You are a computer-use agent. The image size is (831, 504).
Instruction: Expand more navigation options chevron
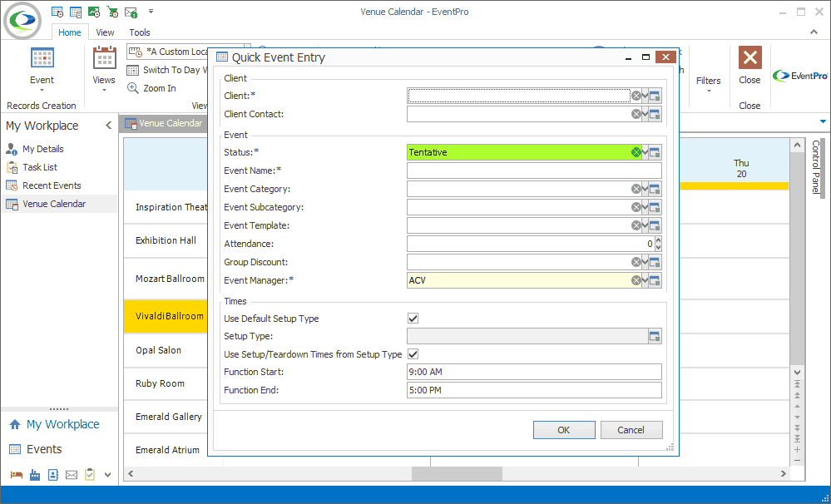pos(107,475)
